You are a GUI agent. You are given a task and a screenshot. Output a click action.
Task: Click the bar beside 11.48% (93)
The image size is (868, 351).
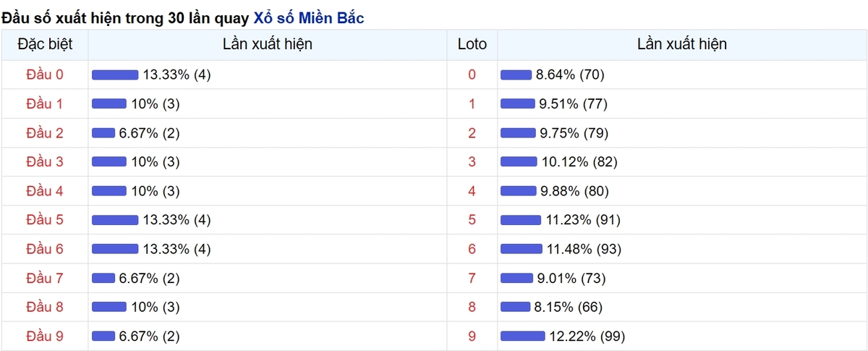pos(521,249)
